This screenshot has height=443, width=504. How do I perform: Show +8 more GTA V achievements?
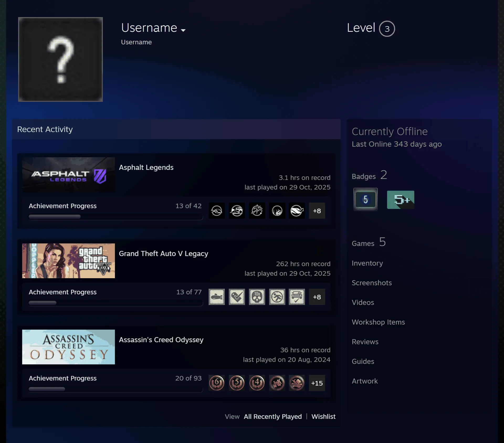click(317, 297)
